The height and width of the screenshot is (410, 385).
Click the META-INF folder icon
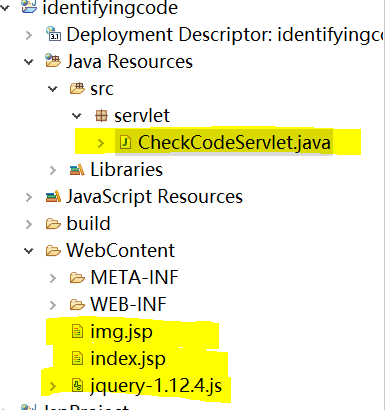click(77, 278)
